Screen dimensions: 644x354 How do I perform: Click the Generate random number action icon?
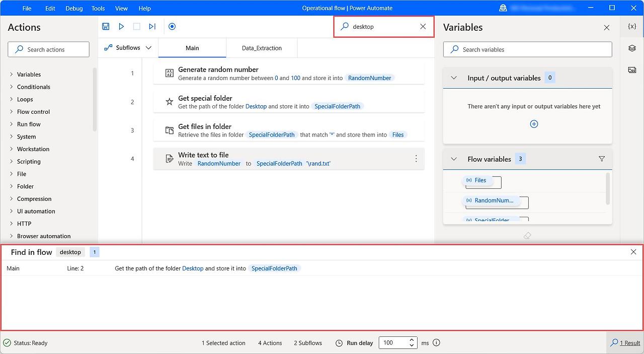[x=170, y=74]
